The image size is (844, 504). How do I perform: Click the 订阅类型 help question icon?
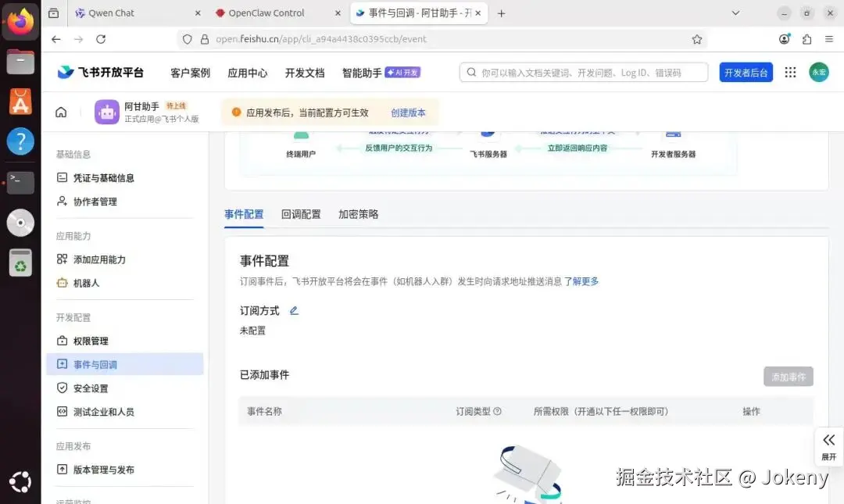[497, 411]
